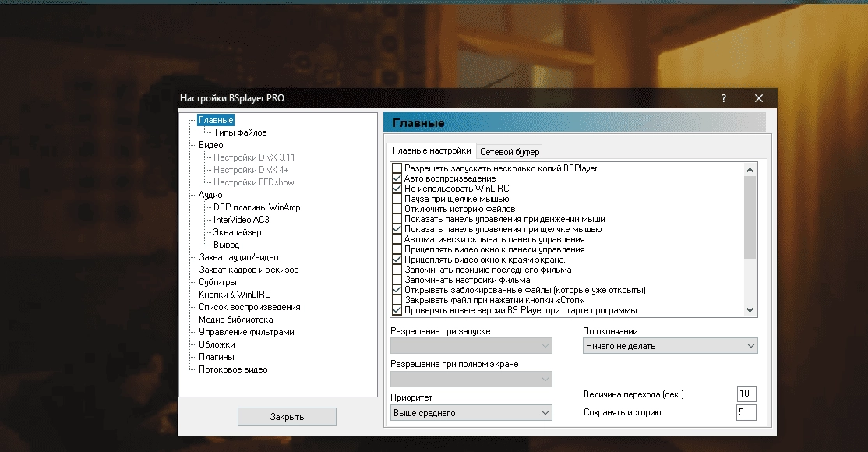Switch to 'Сетевой буфер' tab

[510, 152]
